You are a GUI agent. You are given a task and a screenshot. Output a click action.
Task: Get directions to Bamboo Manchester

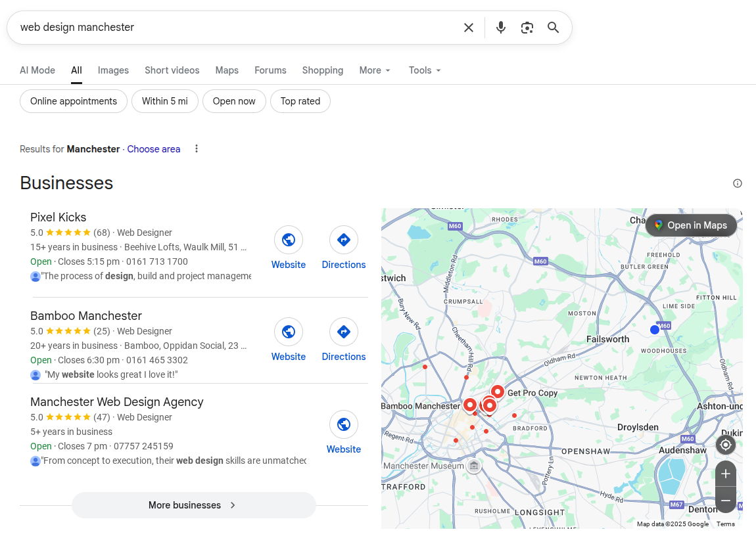pos(343,332)
